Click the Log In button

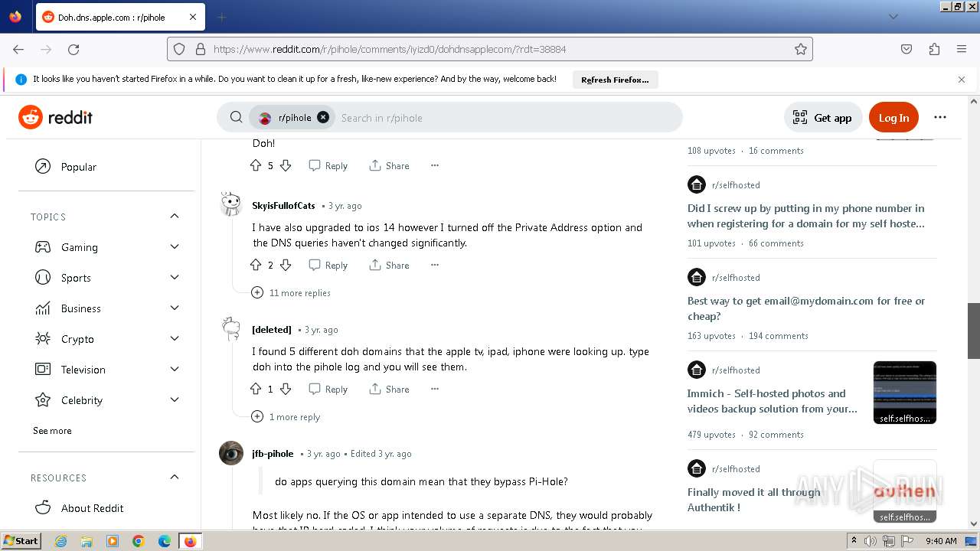click(893, 117)
